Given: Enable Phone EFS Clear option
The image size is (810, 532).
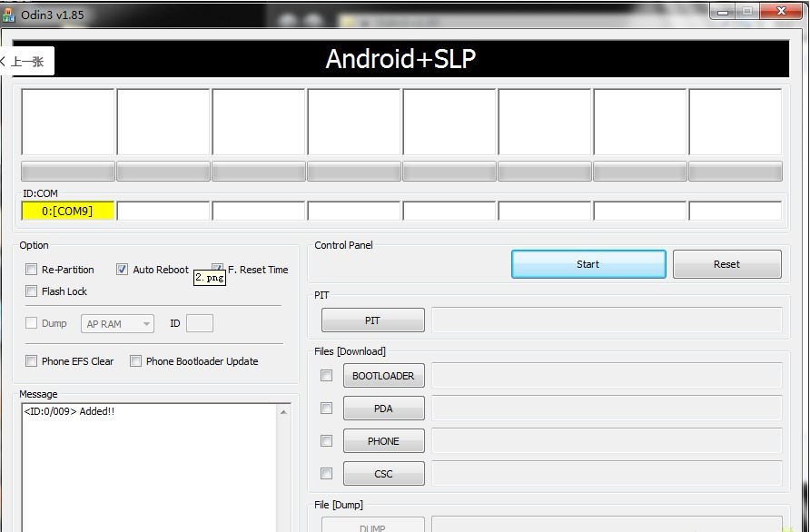Looking at the screenshot, I should pyautogui.click(x=32, y=360).
